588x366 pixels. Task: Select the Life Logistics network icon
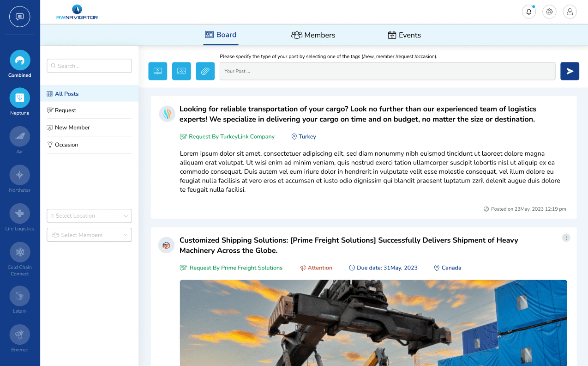tap(20, 213)
